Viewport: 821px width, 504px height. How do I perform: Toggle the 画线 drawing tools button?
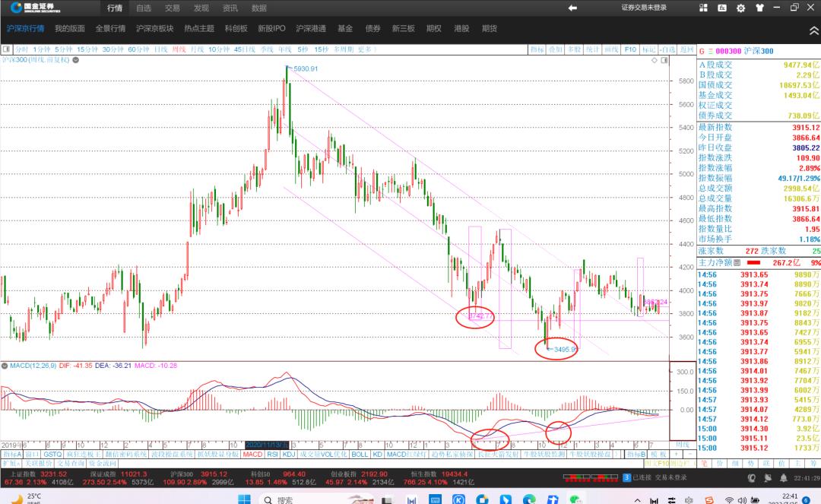tap(611, 49)
